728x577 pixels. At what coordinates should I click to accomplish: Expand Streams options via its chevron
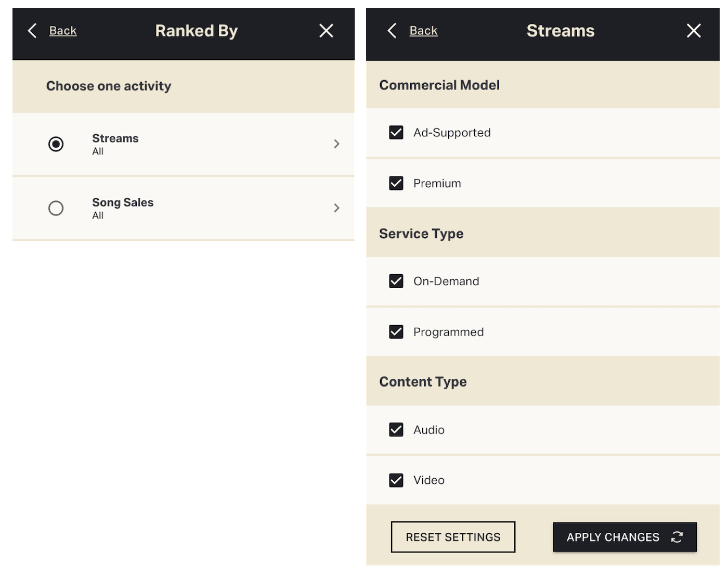pos(336,144)
